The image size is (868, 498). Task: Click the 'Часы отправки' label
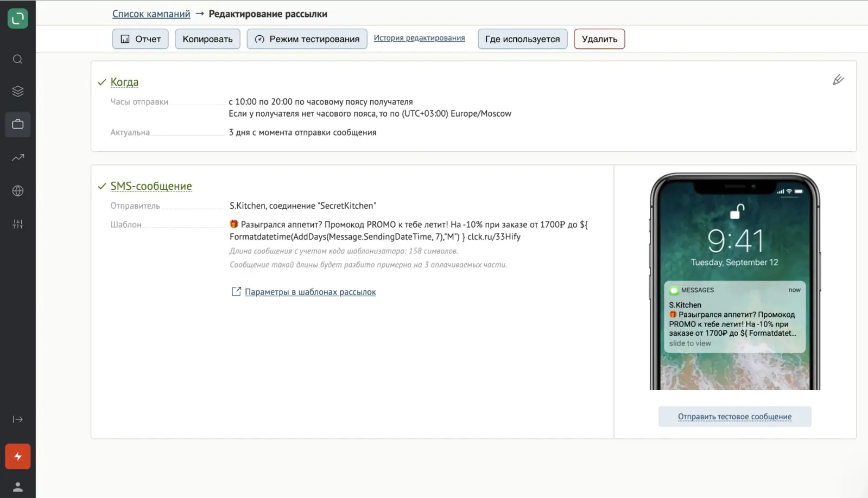coord(139,102)
